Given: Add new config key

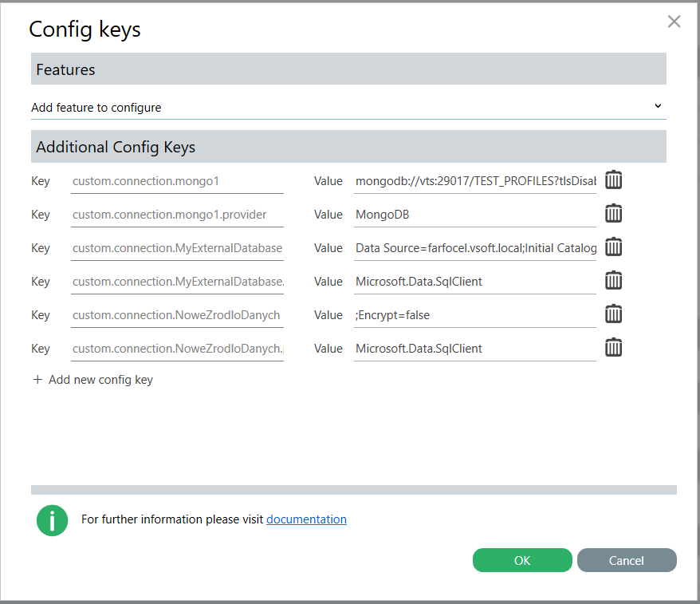Looking at the screenshot, I should pos(92,380).
